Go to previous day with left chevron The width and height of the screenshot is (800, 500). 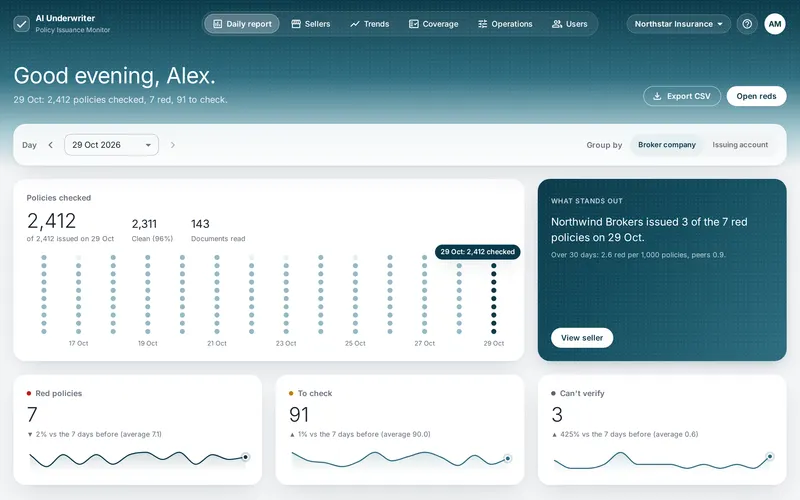(51, 145)
